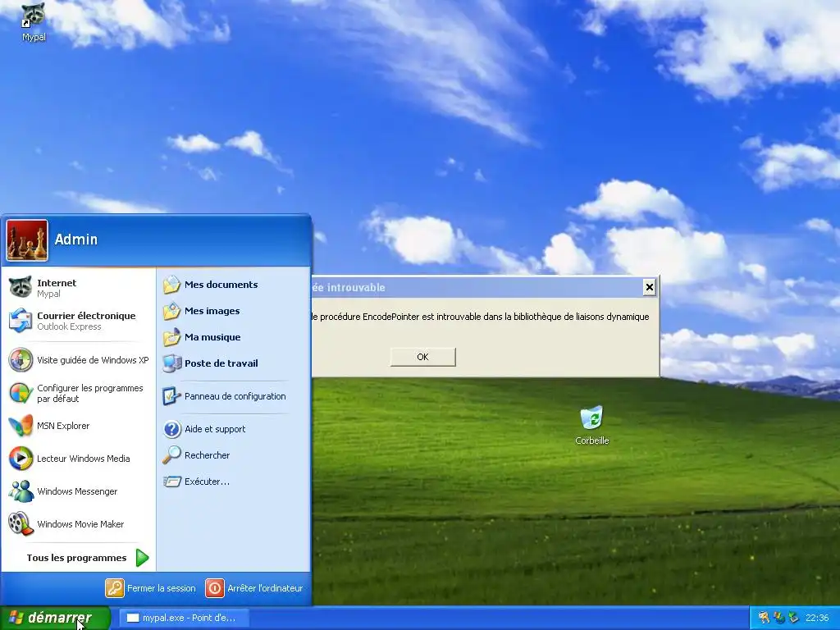Open Panneau de configuration icon
The width and height of the screenshot is (840, 630).
(x=171, y=396)
